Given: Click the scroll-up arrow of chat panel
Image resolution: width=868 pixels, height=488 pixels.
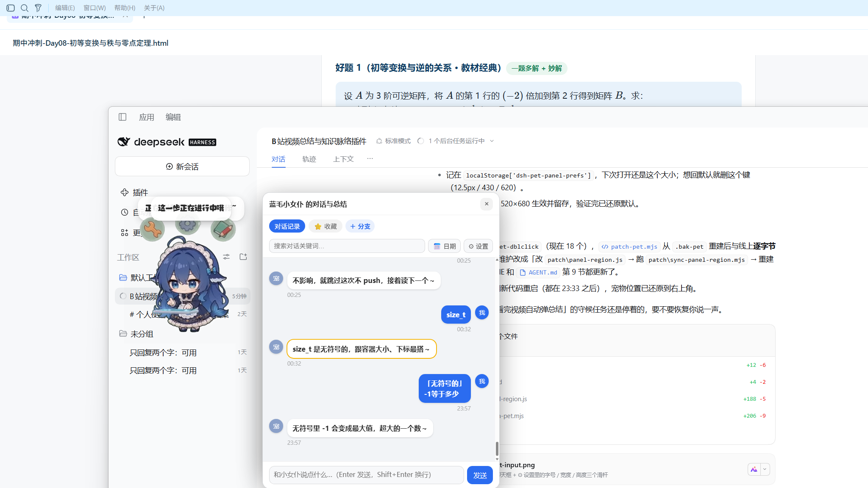Looking at the screenshot, I should coord(497,259).
